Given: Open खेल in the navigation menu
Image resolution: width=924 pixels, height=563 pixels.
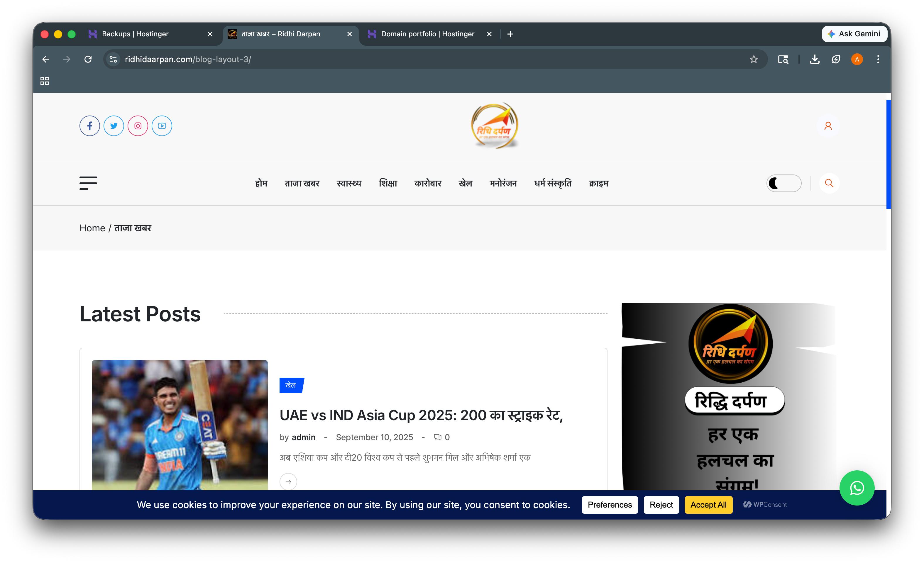Looking at the screenshot, I should (466, 183).
